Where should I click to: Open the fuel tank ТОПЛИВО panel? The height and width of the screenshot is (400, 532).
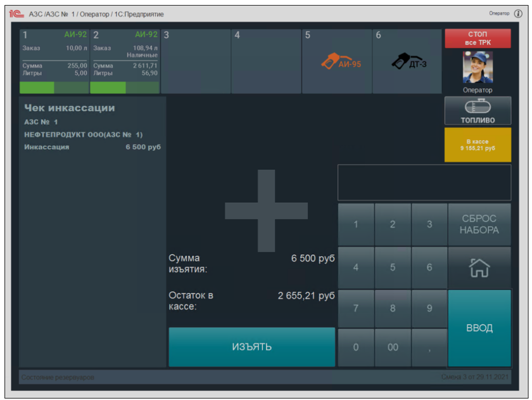pyautogui.click(x=478, y=111)
